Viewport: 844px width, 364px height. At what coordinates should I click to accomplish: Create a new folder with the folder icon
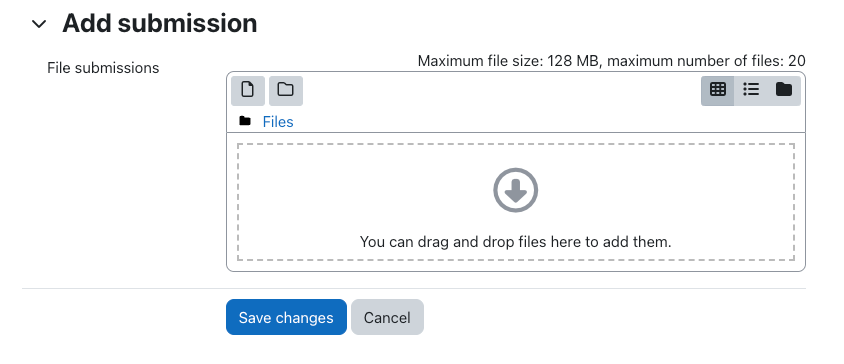286,90
